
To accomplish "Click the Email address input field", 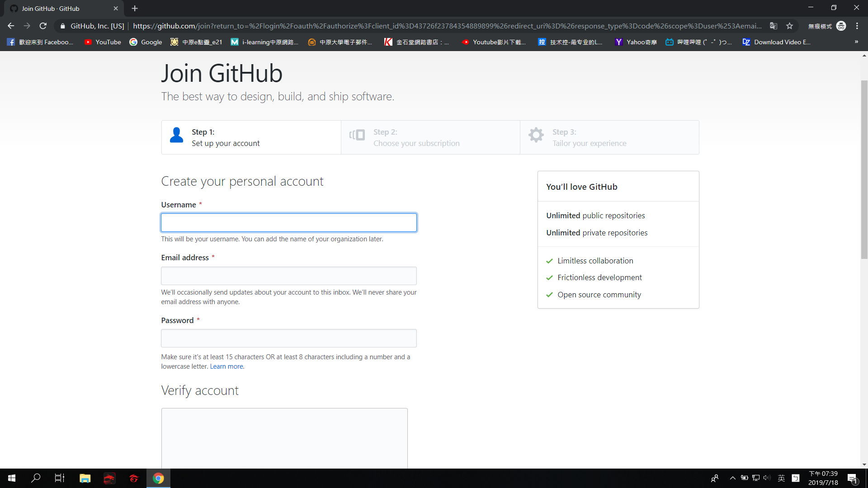I will coord(288,276).
